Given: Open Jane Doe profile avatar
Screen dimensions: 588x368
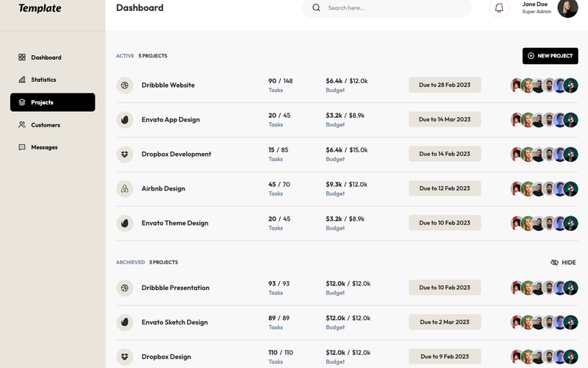Looking at the screenshot, I should [x=567, y=8].
